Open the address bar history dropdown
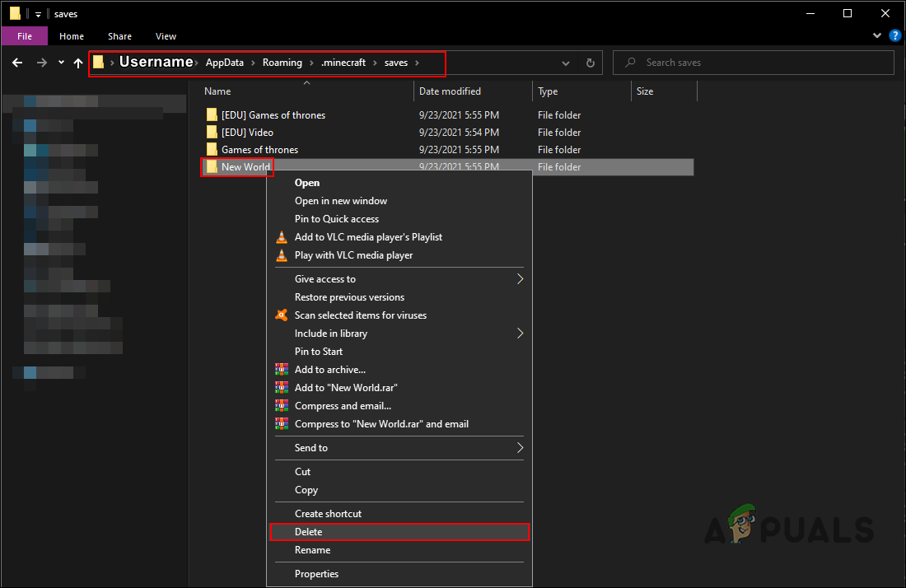The image size is (906, 588). pos(566,63)
